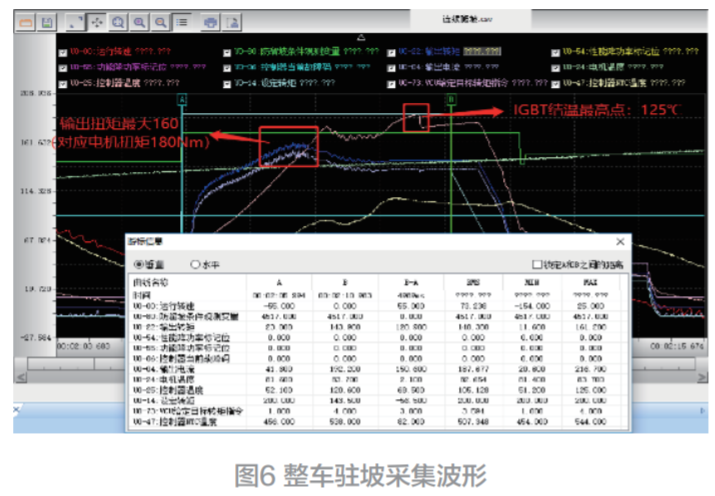Click the zoom out magnifier icon
The height and width of the screenshot is (496, 715).
click(x=160, y=21)
